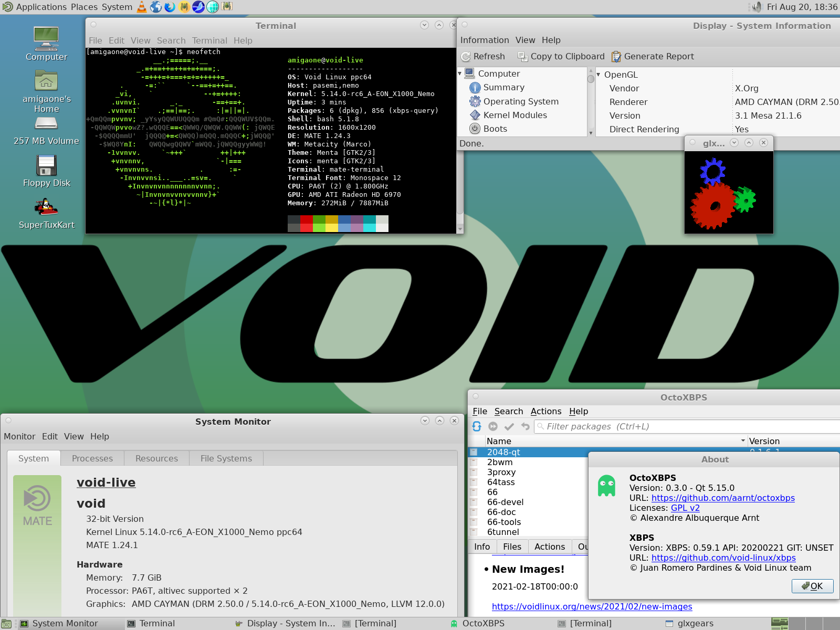The width and height of the screenshot is (840, 630).
Task: Select the 2bwm package row
Action: click(528, 462)
